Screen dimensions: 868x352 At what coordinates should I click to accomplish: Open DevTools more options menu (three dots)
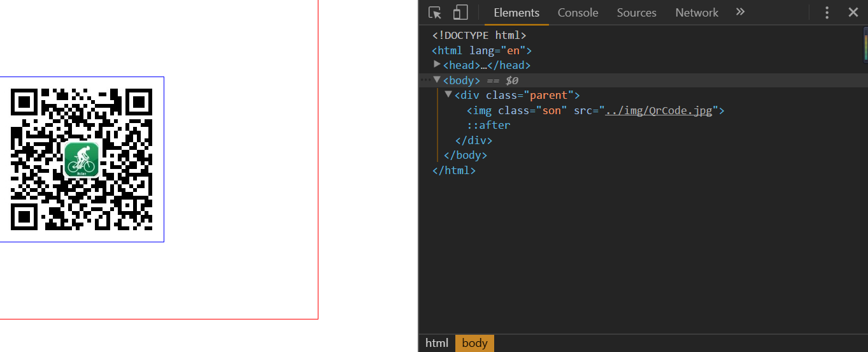[827, 13]
